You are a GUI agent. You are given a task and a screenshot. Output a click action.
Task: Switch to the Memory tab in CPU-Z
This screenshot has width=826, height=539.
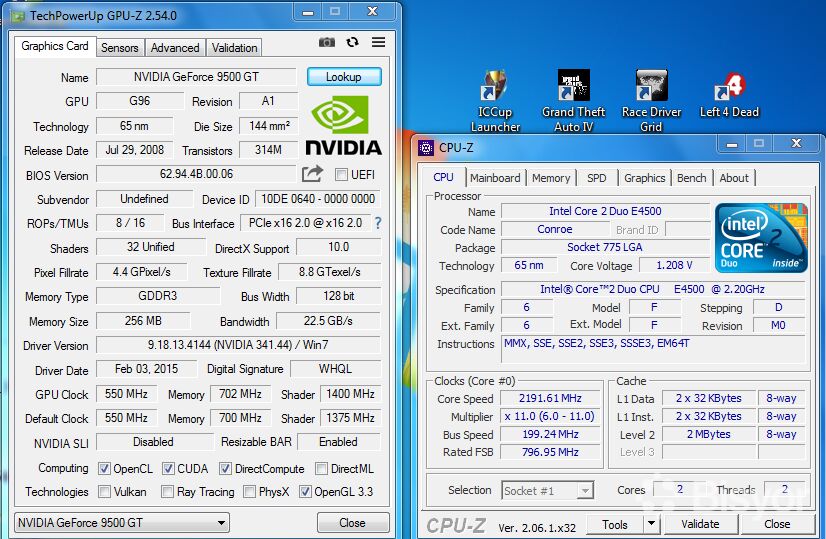coord(551,178)
